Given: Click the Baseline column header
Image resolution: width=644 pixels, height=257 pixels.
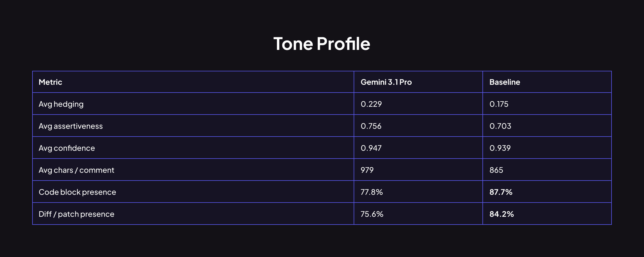Looking at the screenshot, I should click(504, 82).
